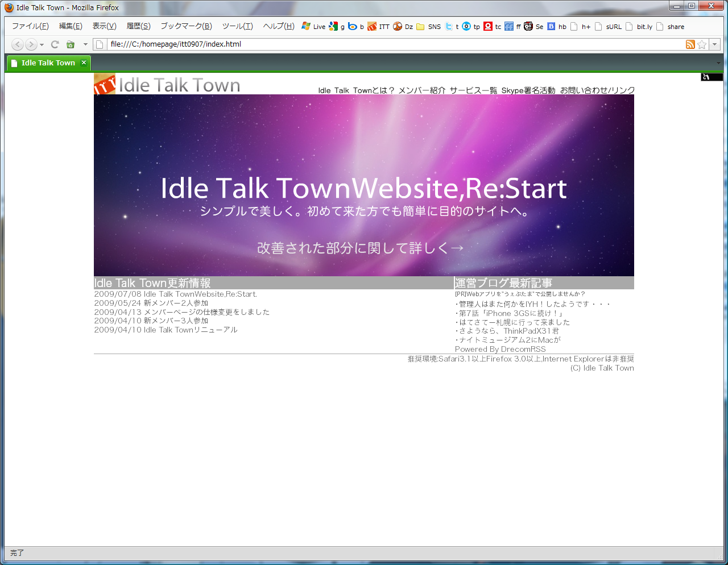The width and height of the screenshot is (728, 565).
Task: Close the Idle Talk Town tab
Action: (84, 63)
